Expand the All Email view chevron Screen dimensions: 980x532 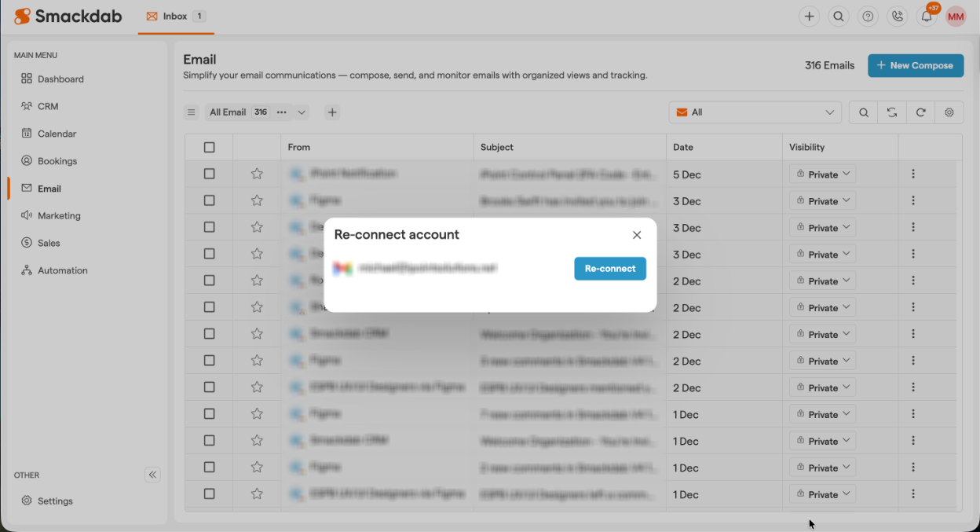click(x=302, y=112)
